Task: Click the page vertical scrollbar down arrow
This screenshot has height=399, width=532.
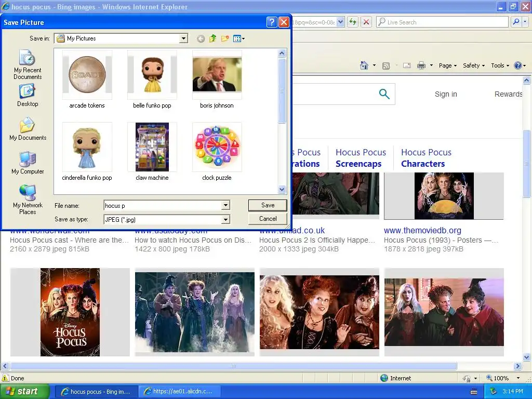Action: point(527,357)
